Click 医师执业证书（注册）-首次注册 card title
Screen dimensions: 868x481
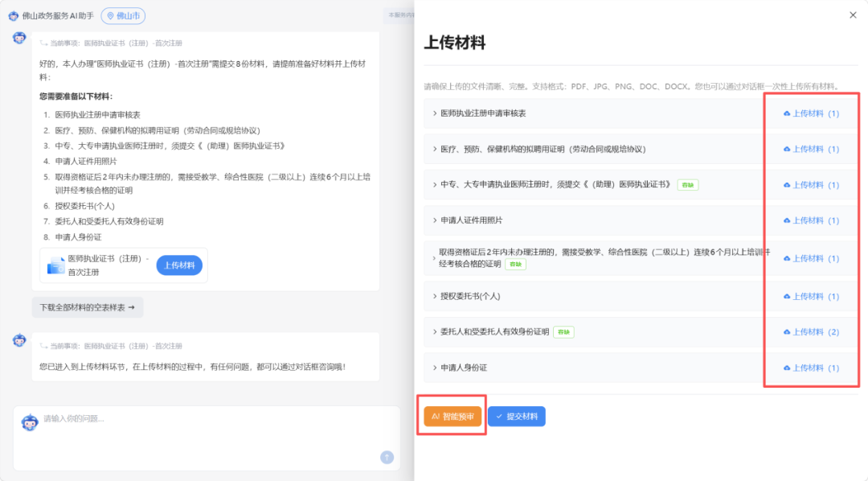[108, 265]
